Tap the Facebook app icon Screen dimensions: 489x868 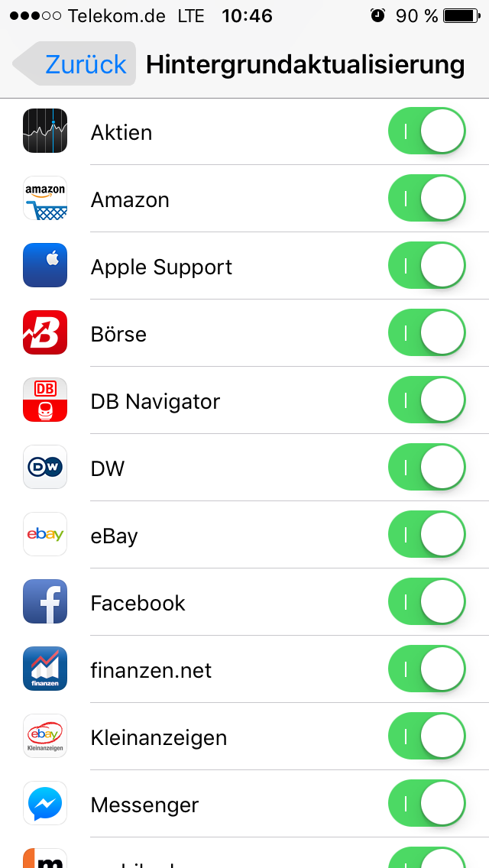pyautogui.click(x=45, y=602)
